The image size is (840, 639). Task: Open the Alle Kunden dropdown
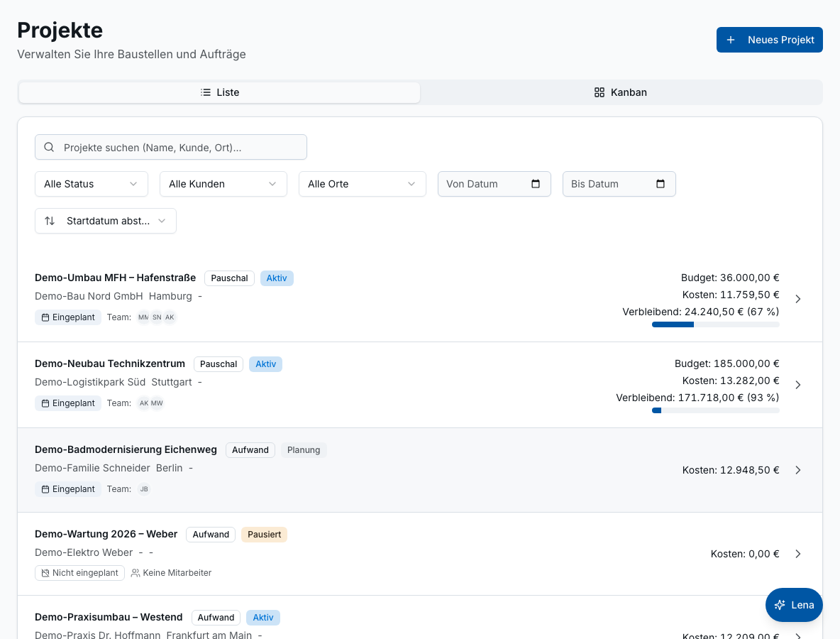point(223,184)
